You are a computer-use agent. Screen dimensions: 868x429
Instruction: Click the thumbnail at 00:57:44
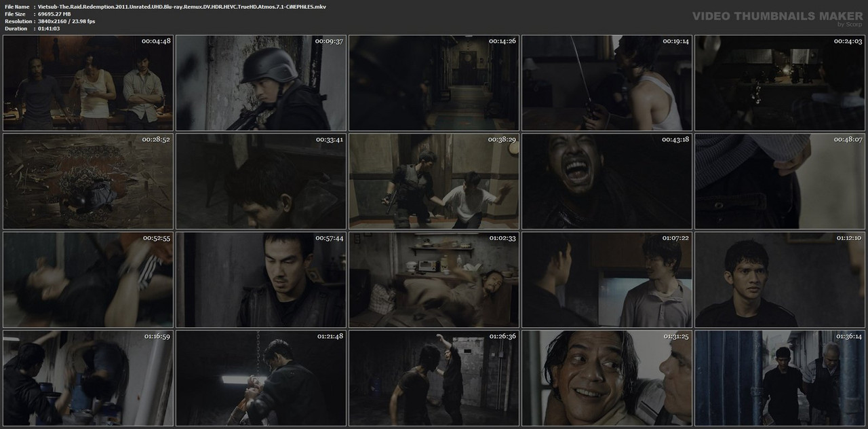(x=261, y=280)
